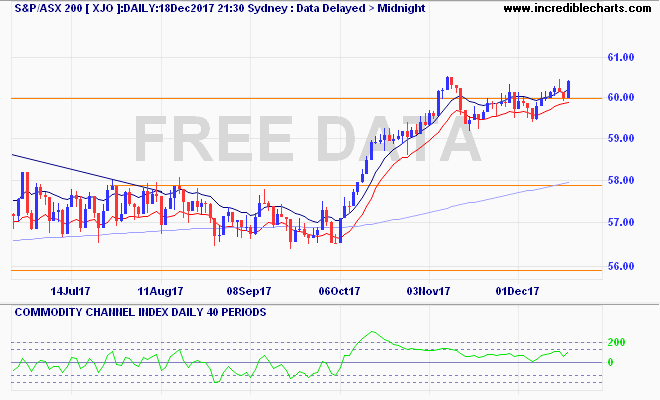Click the 57.00 price axis label

620,222
